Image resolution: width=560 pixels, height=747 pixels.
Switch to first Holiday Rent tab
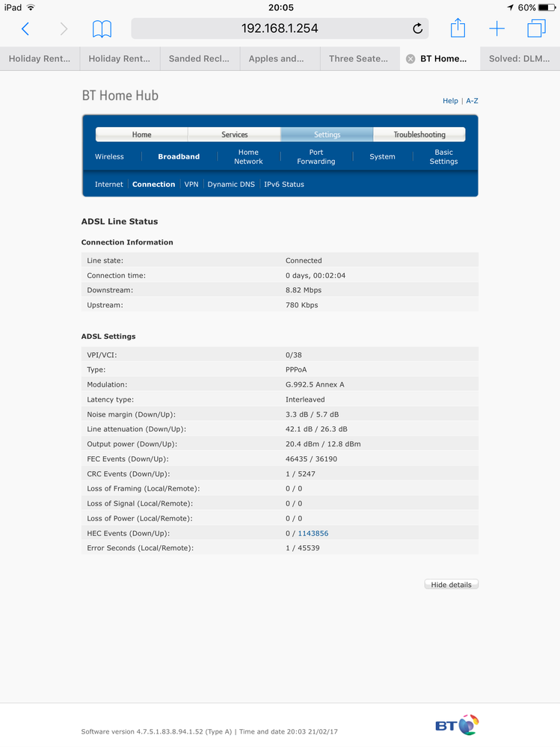click(x=40, y=58)
